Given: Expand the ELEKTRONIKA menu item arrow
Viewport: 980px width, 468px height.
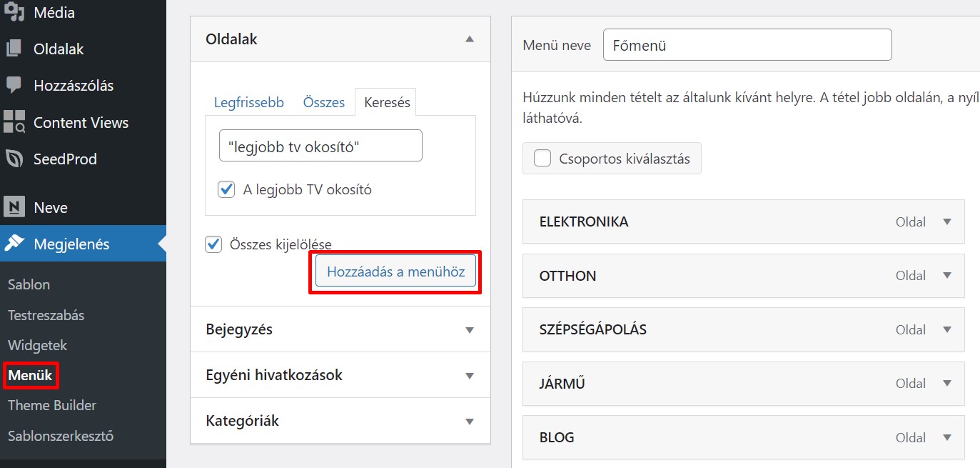Looking at the screenshot, I should pyautogui.click(x=947, y=221).
